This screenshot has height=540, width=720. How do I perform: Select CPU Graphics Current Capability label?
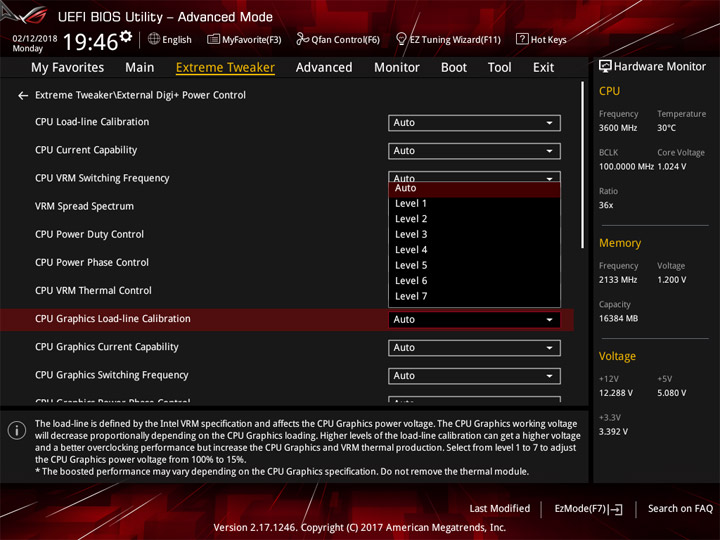pyautogui.click(x=107, y=347)
